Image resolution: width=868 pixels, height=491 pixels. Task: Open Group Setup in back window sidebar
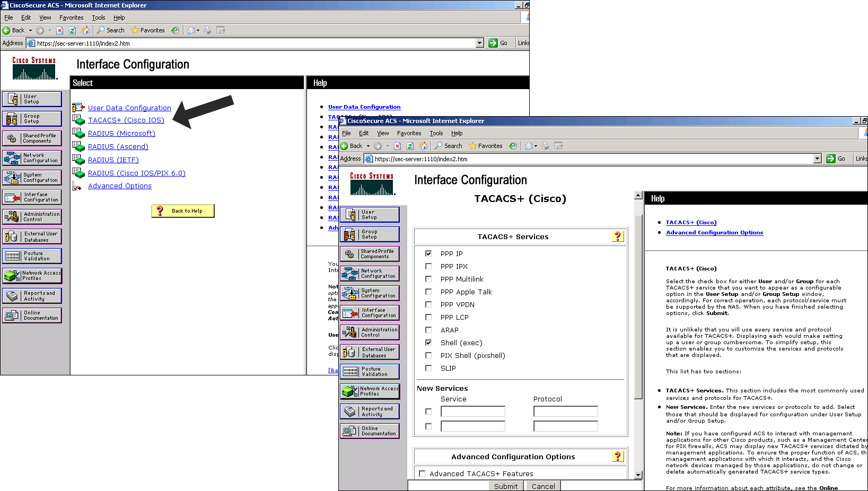click(x=32, y=119)
